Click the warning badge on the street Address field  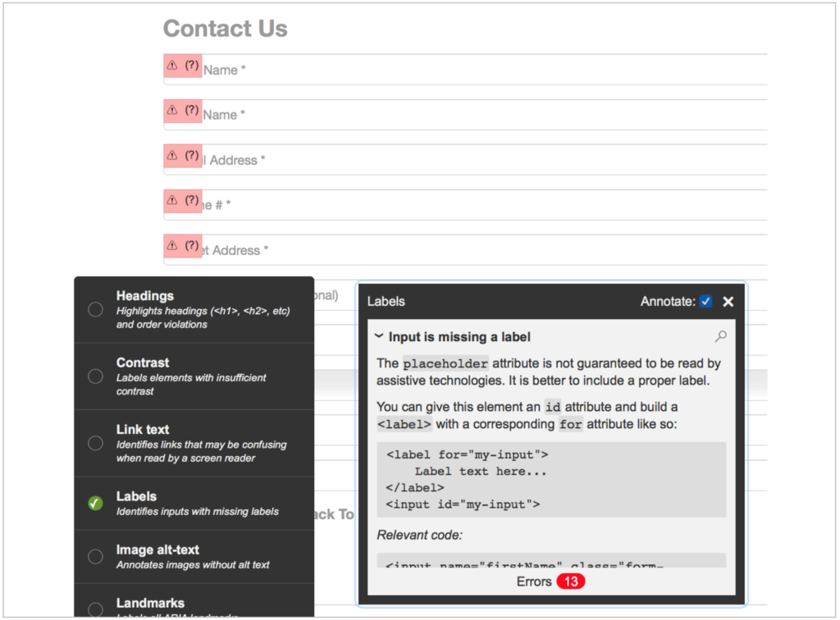[183, 246]
